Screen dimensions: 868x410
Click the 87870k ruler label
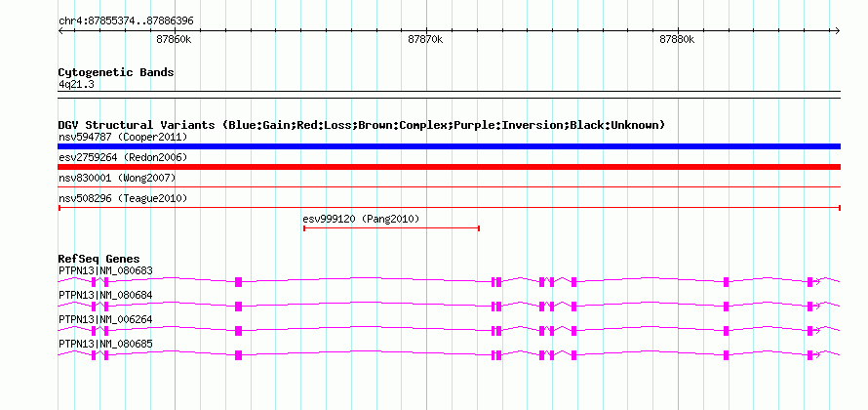[425, 39]
